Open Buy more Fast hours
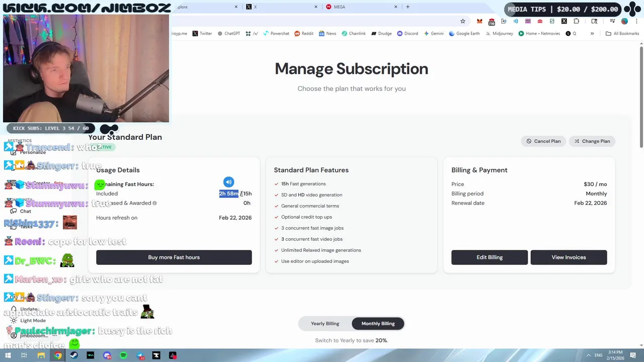 174,257
